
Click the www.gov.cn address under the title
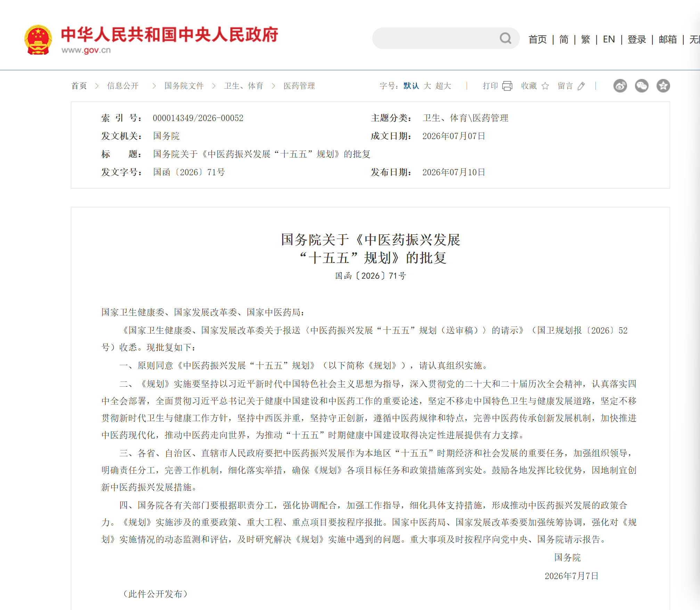[86, 50]
